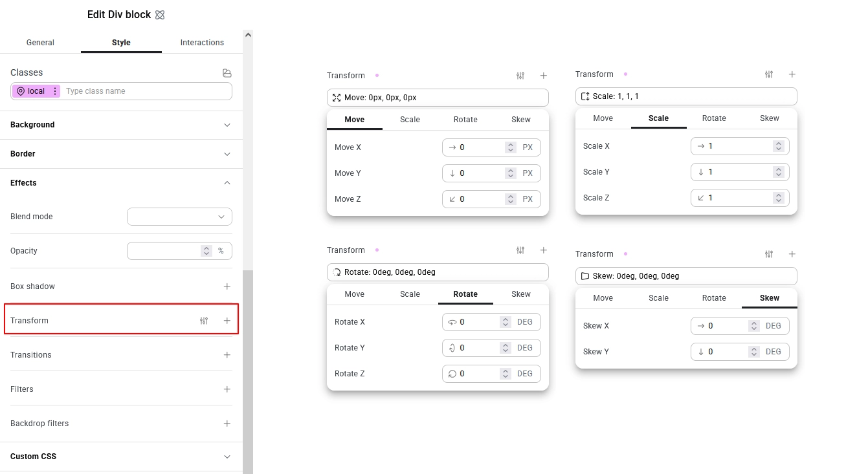Click the skew icon in the Skew transform field
This screenshot has height=474, width=868.
click(x=585, y=275)
